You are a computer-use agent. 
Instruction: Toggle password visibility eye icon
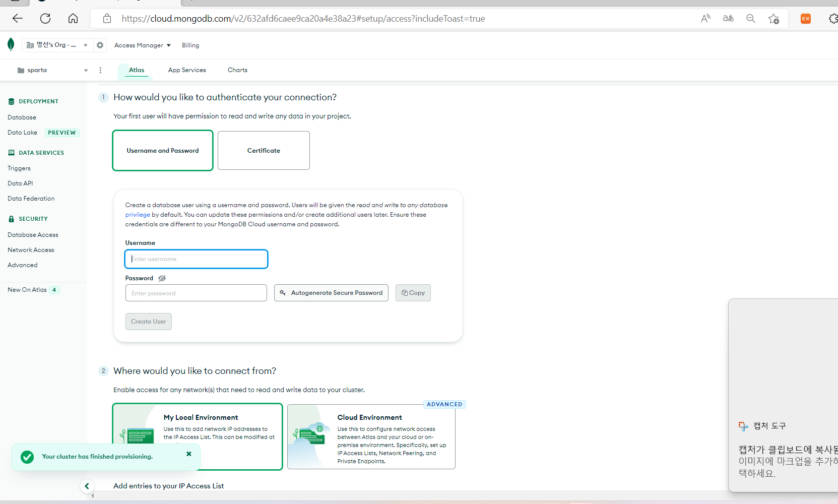(162, 278)
